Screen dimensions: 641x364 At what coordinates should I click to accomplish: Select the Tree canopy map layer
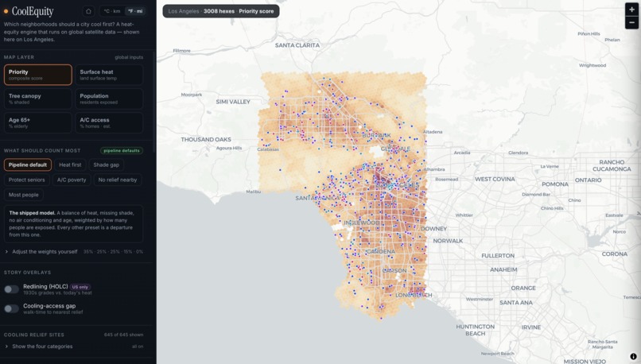click(x=38, y=99)
